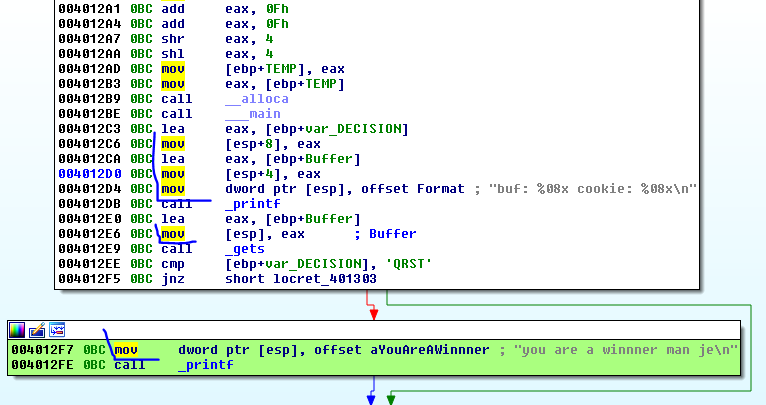Click the edit node comment icon
This screenshot has width=766, height=405.
click(x=37, y=329)
